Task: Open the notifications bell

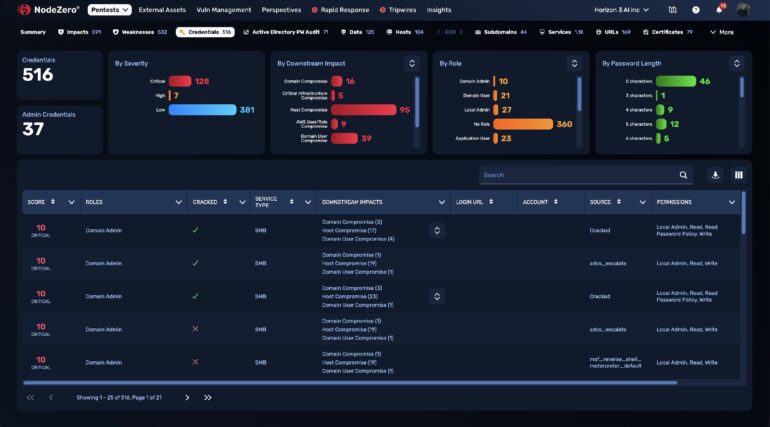Action: (719, 9)
